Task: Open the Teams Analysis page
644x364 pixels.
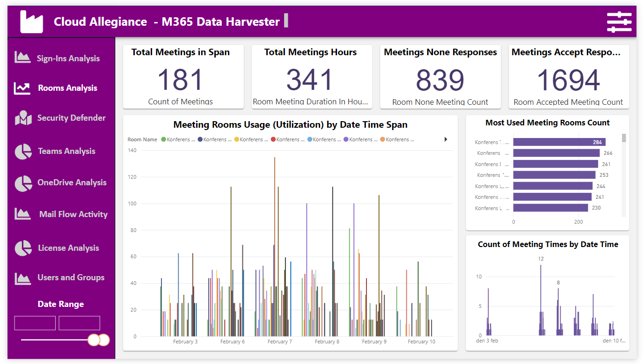Action: tap(66, 151)
